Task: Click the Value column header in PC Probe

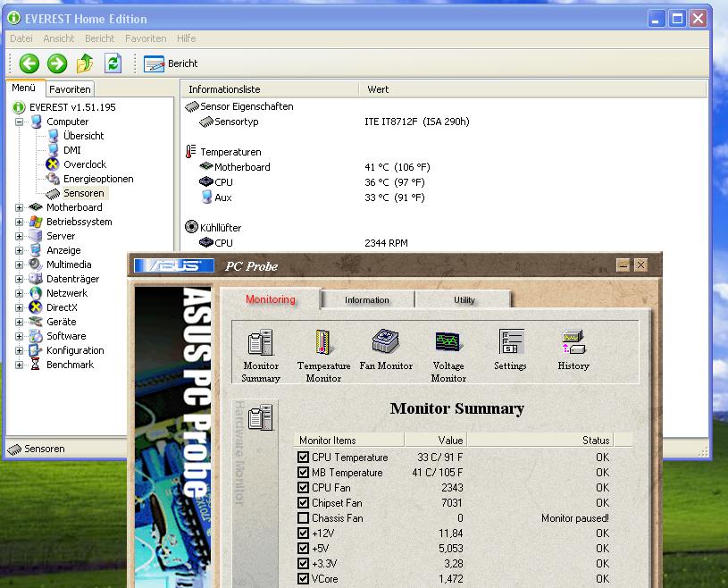Action: [436, 441]
